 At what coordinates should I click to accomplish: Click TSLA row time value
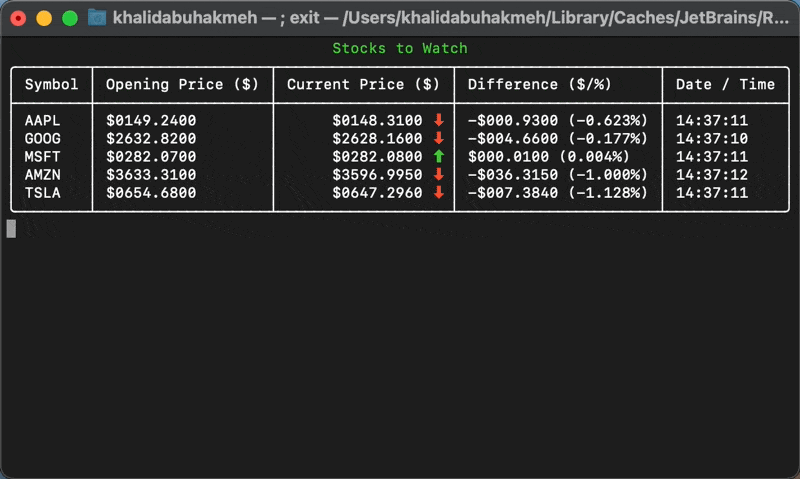(x=712, y=193)
